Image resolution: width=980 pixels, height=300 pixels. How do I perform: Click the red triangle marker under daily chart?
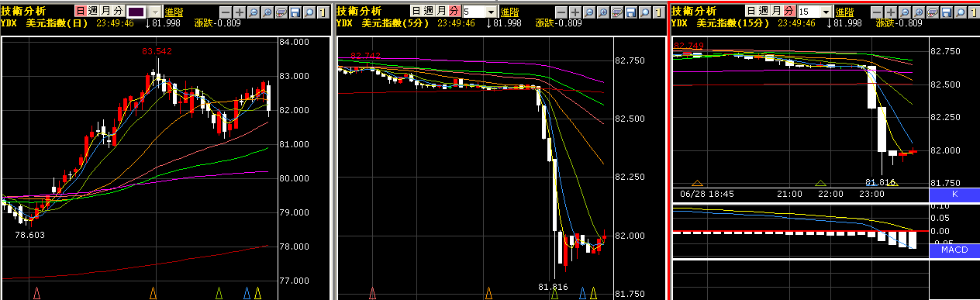point(36,292)
